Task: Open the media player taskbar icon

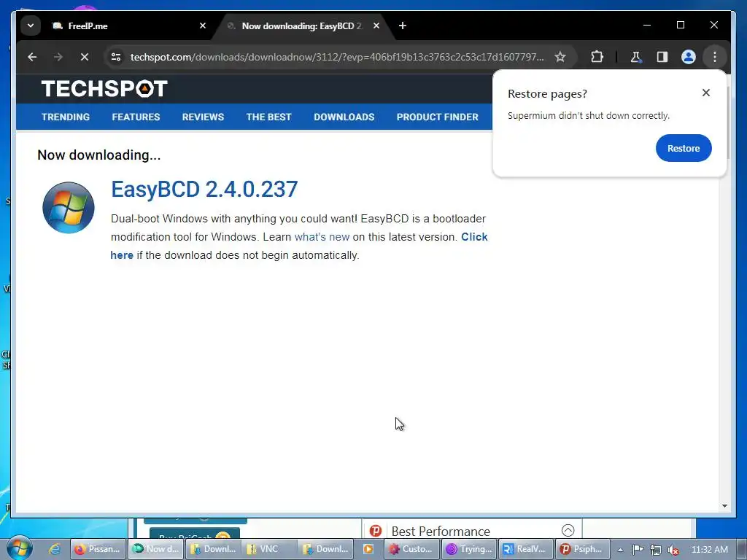Action: tap(368, 549)
